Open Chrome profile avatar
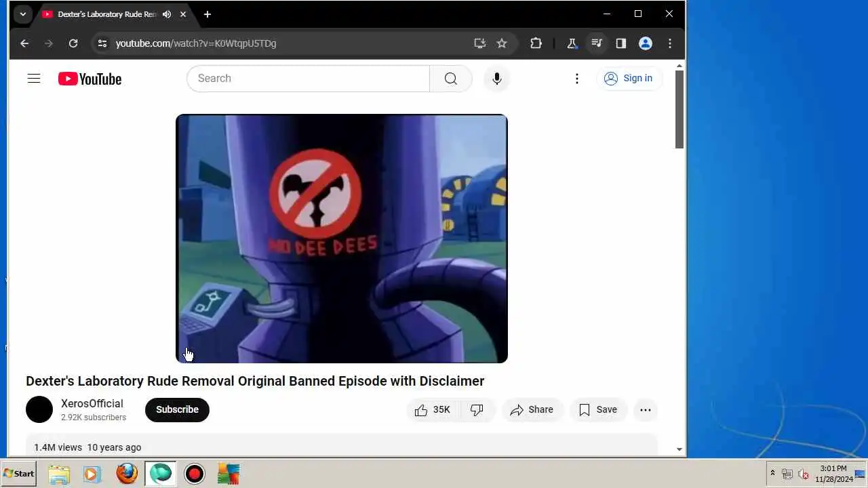 pos(646,43)
